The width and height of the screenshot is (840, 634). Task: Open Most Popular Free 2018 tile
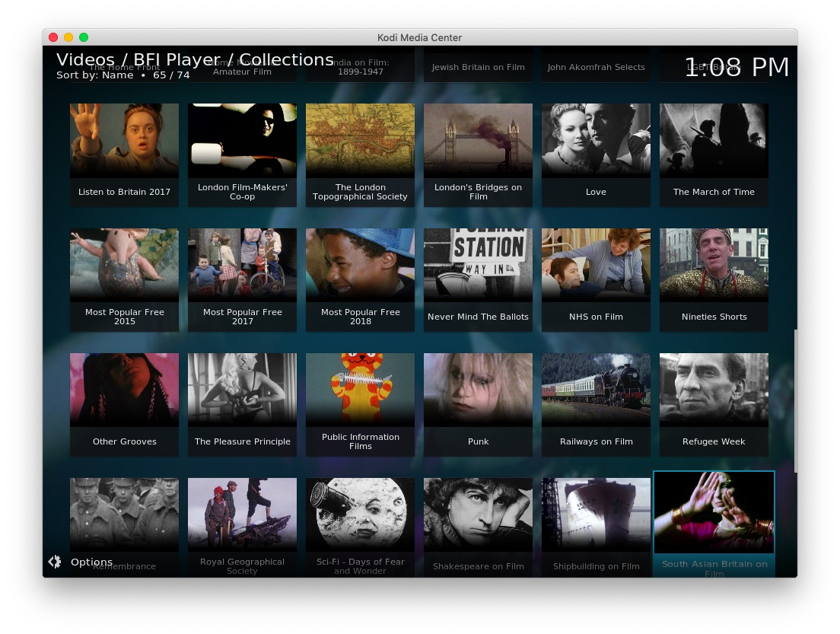360,279
